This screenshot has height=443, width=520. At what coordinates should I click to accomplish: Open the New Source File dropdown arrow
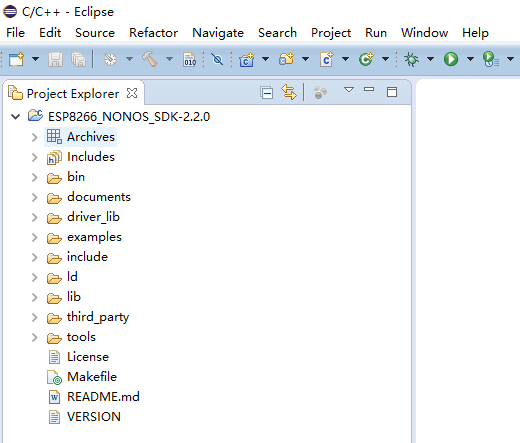(345, 59)
